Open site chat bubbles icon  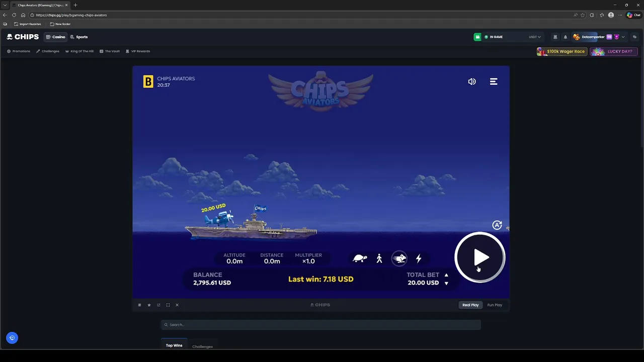pos(634,37)
